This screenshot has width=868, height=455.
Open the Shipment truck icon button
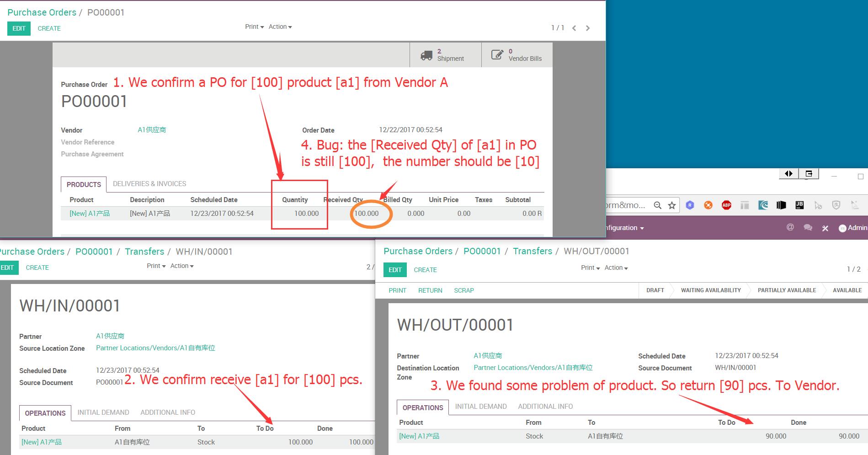(426, 55)
